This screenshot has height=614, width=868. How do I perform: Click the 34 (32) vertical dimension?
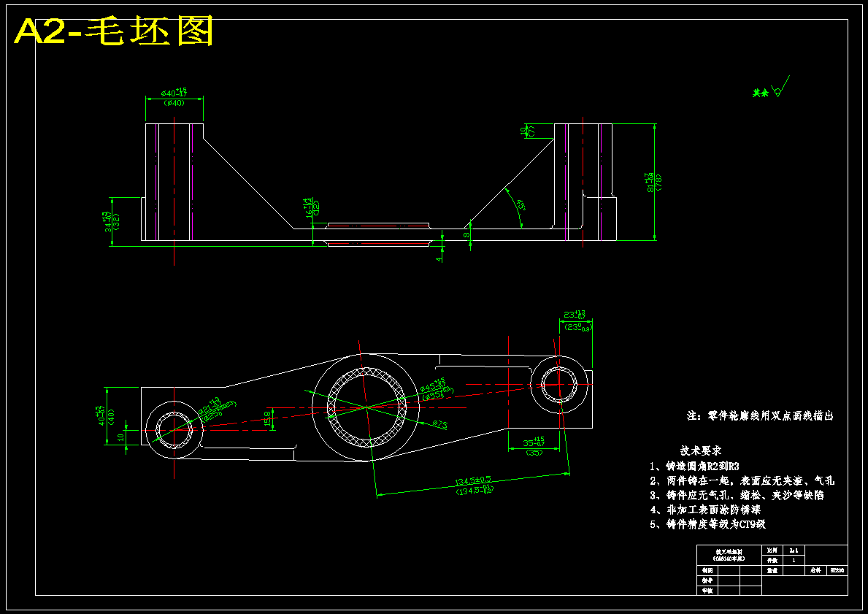[111, 221]
